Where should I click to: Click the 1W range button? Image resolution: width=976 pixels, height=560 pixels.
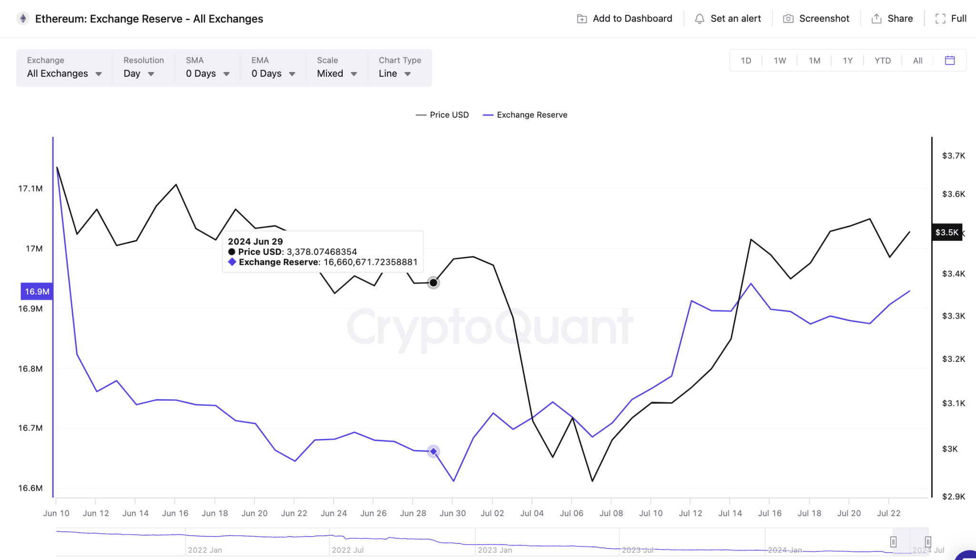click(780, 60)
